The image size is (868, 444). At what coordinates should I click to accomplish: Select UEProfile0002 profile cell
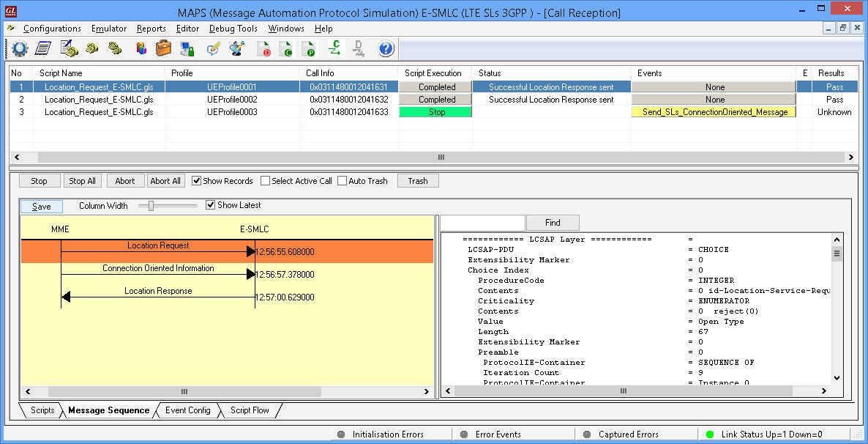(x=232, y=100)
